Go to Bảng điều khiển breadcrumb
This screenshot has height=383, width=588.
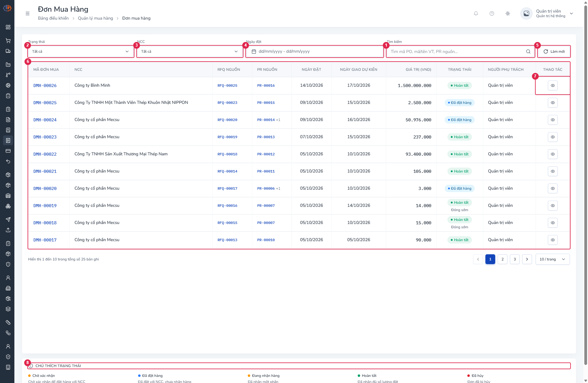[x=53, y=18]
